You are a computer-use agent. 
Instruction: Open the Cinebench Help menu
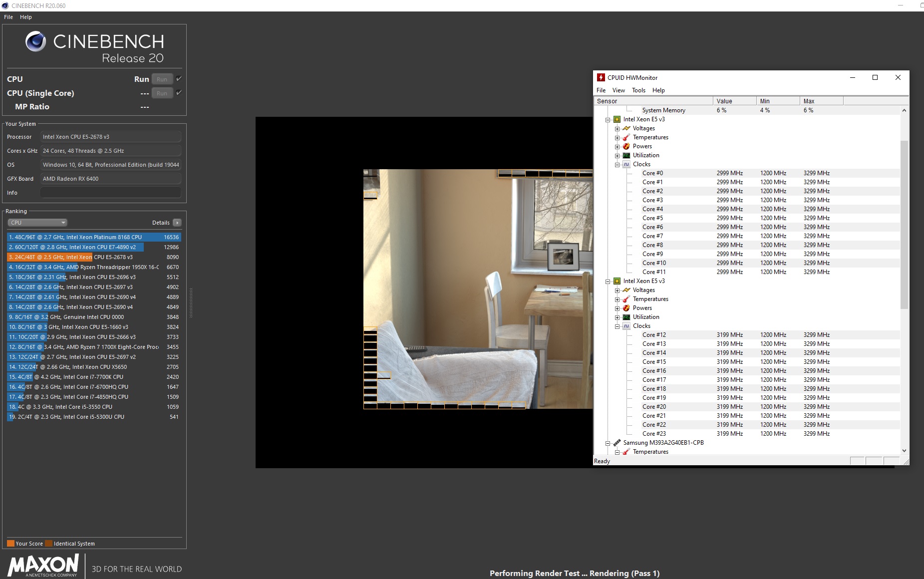coord(26,17)
